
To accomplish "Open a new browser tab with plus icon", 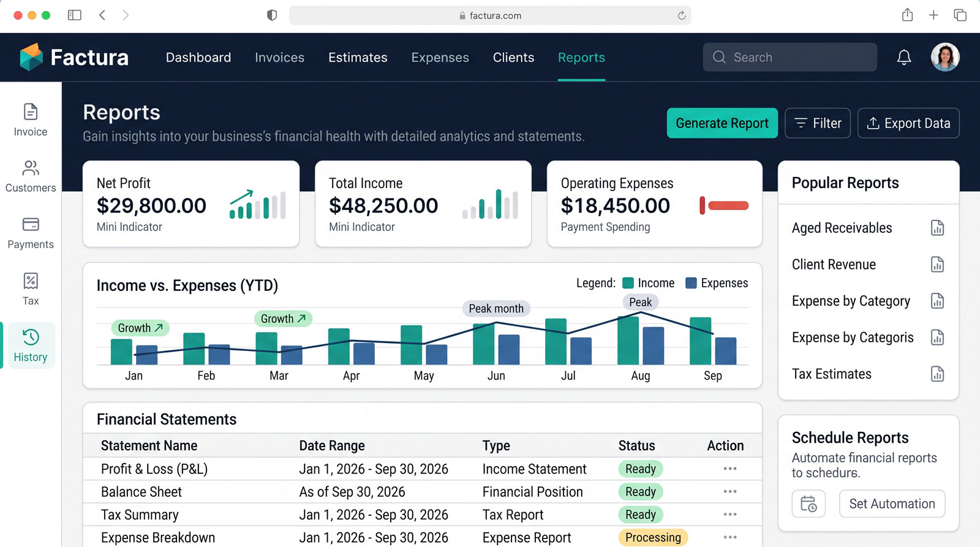I will tap(933, 15).
